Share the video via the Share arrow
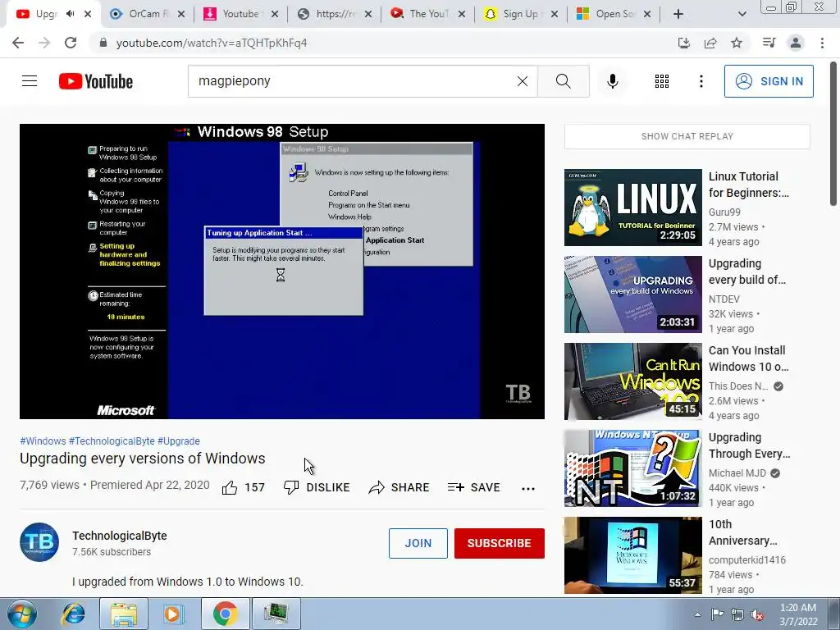Screen dimensions: 840x630 (x=399, y=487)
